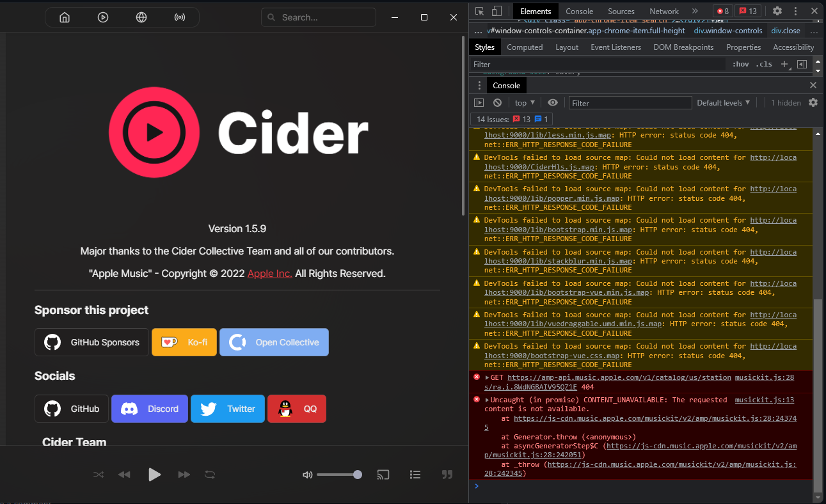Viewport: 826px width, 504px height.
Task: Open the Default levels dropdown
Action: coord(723,102)
